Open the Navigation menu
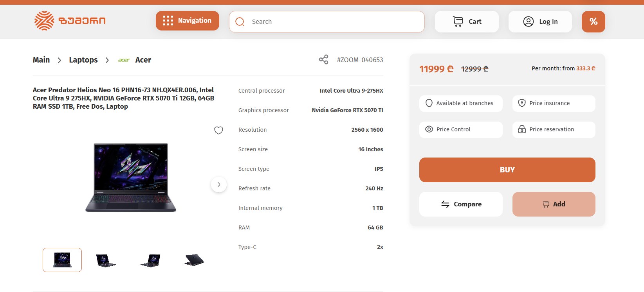Viewport: 644px width, 292px height. 188,21
